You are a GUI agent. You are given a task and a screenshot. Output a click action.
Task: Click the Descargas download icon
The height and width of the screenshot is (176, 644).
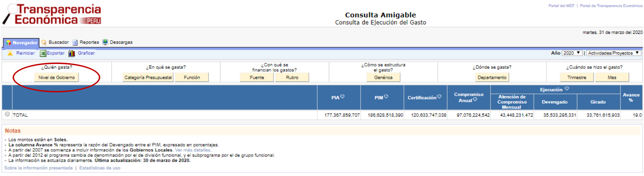click(x=105, y=42)
